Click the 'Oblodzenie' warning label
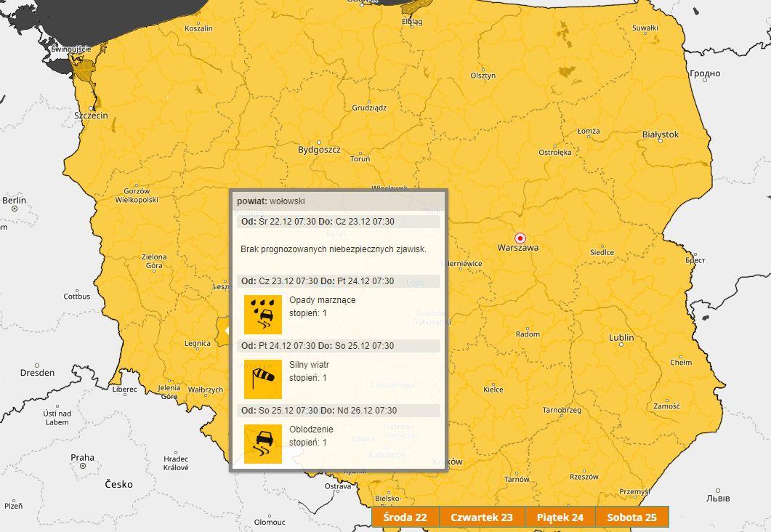771x532 pixels. [311, 430]
